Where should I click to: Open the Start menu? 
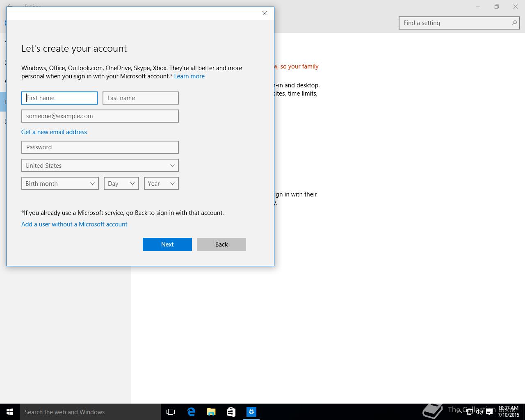10,412
